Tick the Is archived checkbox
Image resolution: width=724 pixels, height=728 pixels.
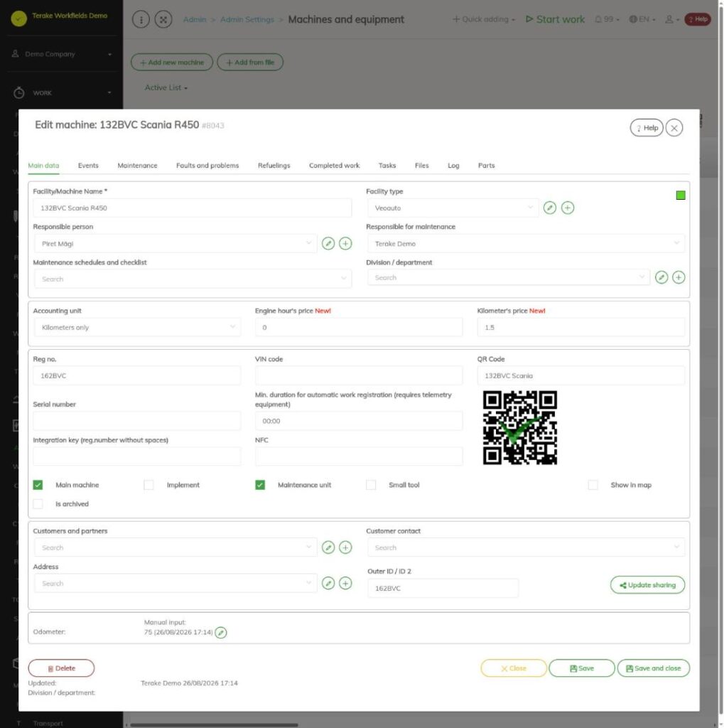pyautogui.click(x=38, y=504)
